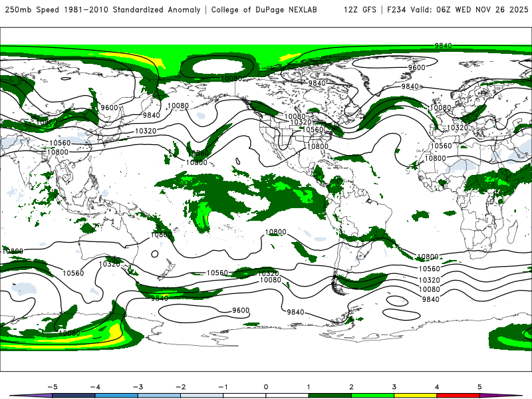Click the "−3" colorbar tick label
This screenshot has width=532, height=399.
tap(138, 387)
